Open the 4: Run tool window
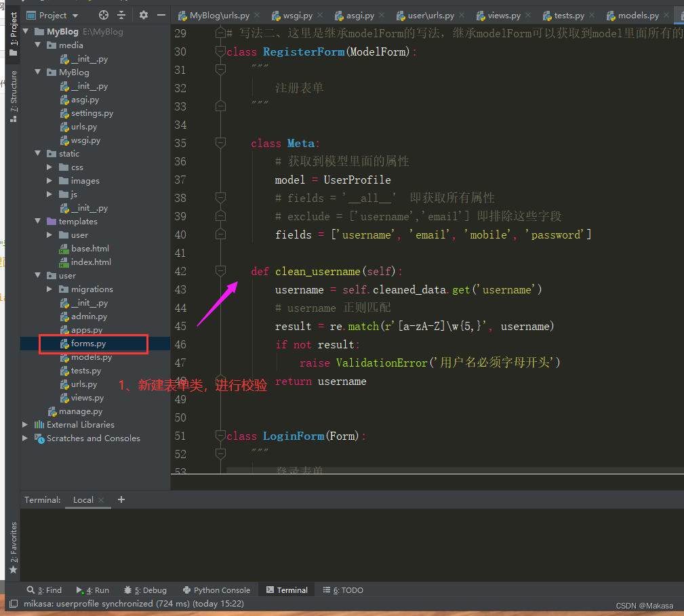The width and height of the screenshot is (684, 616). coord(92,590)
